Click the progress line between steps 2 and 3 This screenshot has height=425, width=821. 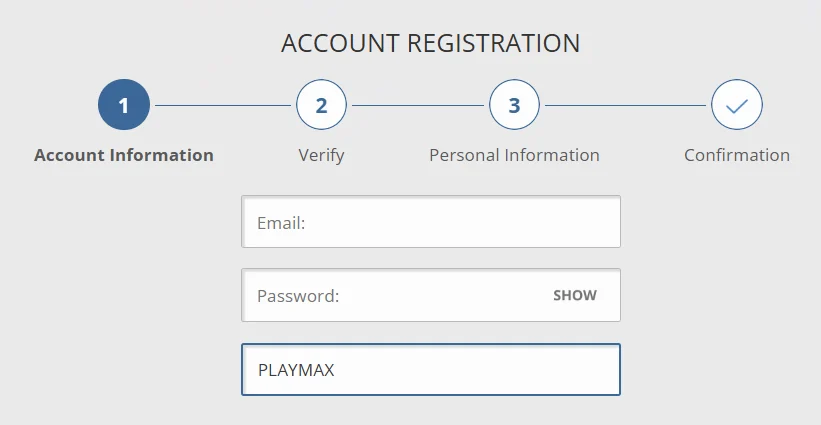pos(418,105)
